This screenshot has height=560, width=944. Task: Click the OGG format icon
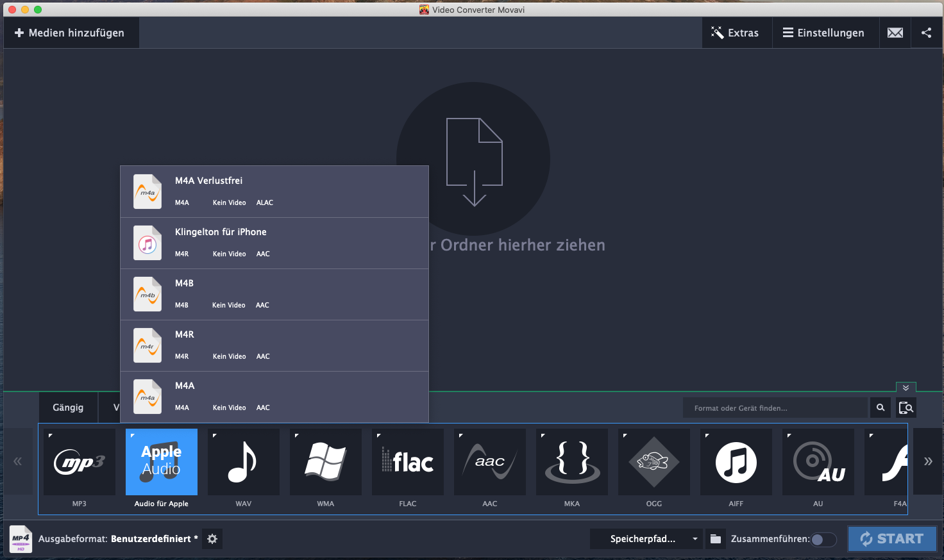(x=654, y=462)
